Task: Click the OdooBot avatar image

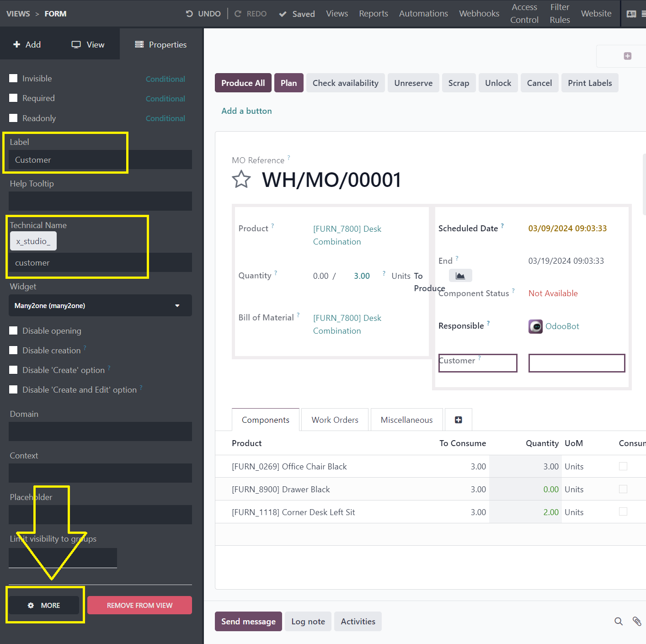Action: [x=535, y=326]
